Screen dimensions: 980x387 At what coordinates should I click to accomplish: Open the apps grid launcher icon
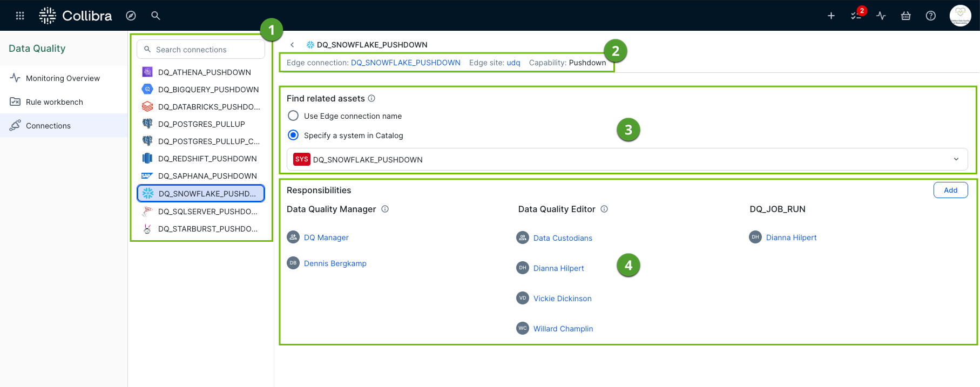[20, 16]
